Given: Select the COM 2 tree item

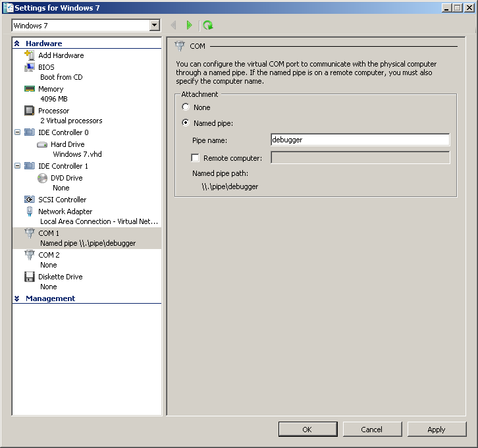Looking at the screenshot, I should 49,255.
